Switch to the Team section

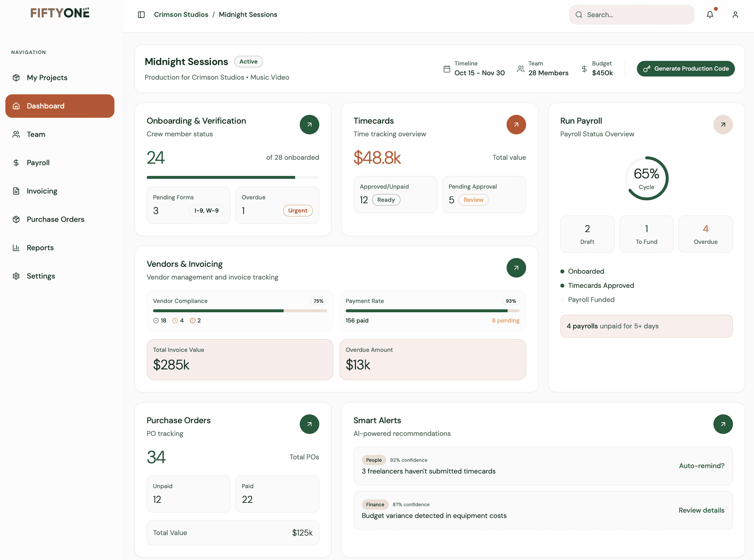[x=36, y=134]
